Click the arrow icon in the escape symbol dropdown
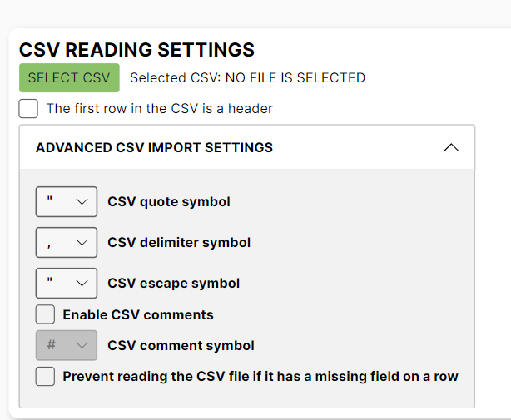The image size is (511, 420). coord(82,284)
